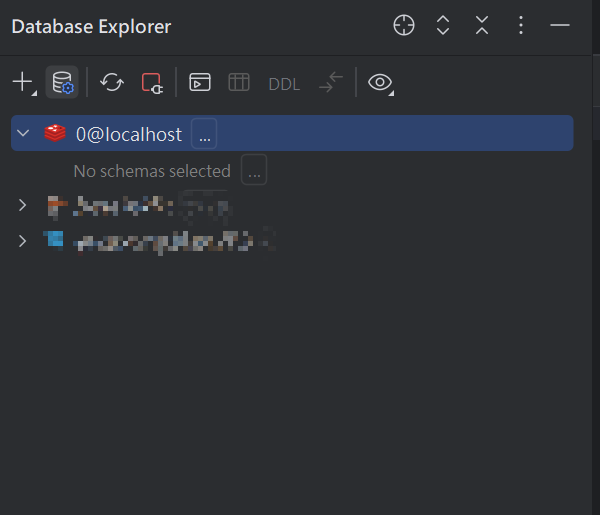Expand the first blurred data source

point(22,205)
